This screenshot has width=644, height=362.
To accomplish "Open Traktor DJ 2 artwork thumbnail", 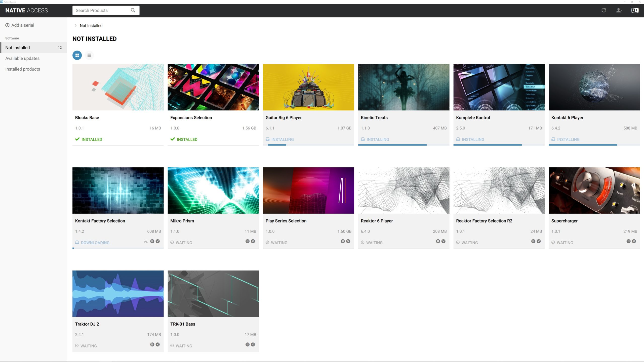I will pyautogui.click(x=118, y=294).
